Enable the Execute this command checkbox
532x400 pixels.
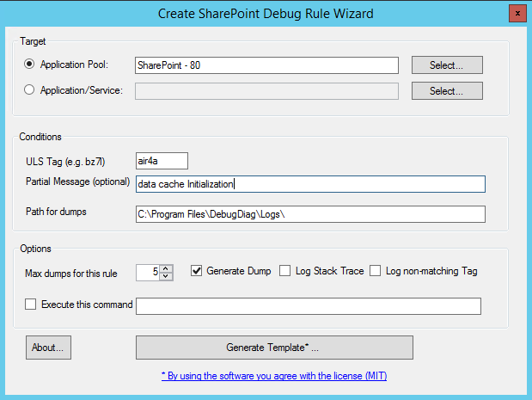click(31, 305)
